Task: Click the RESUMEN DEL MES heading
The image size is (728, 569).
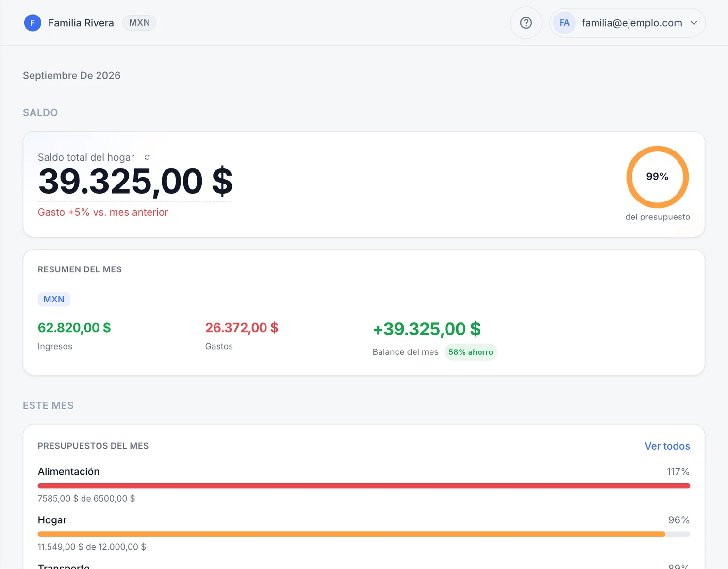Action: coord(80,269)
